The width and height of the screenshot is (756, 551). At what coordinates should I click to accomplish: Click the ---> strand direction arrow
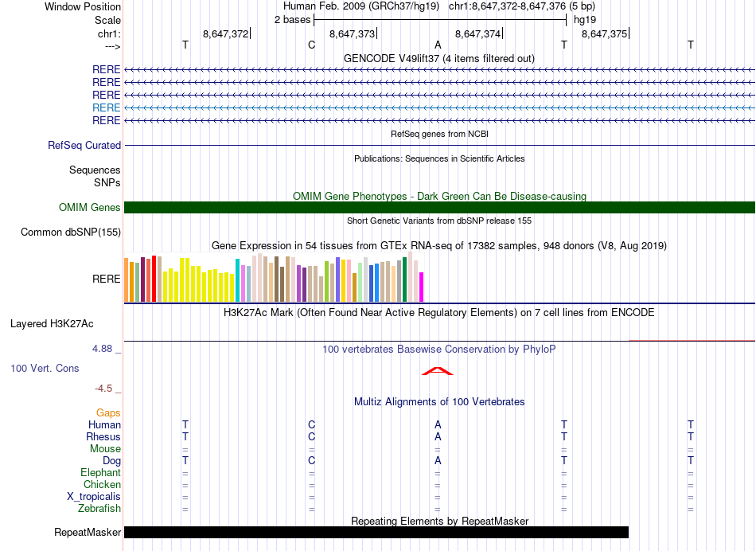coord(112,46)
